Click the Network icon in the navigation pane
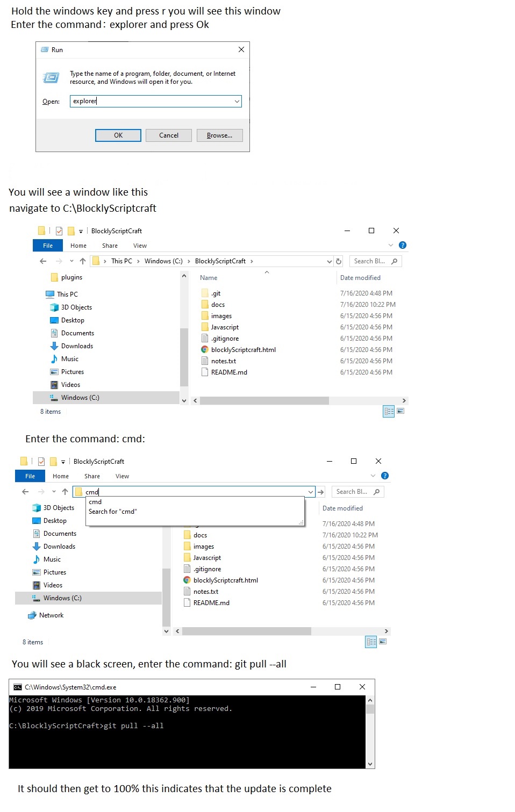Viewport: 515px width, 812px height. click(32, 615)
